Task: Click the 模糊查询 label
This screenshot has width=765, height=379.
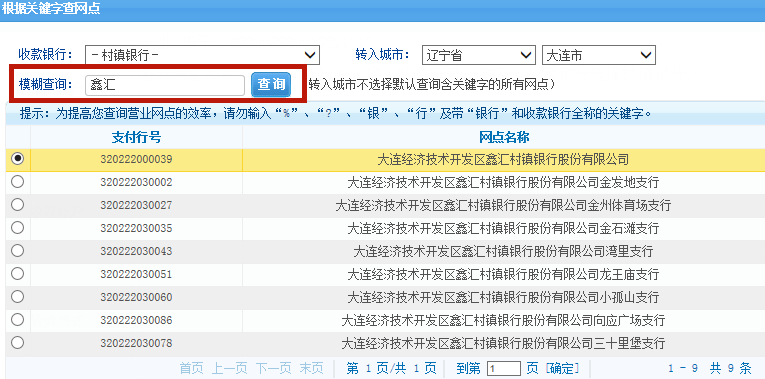Action: (45, 84)
